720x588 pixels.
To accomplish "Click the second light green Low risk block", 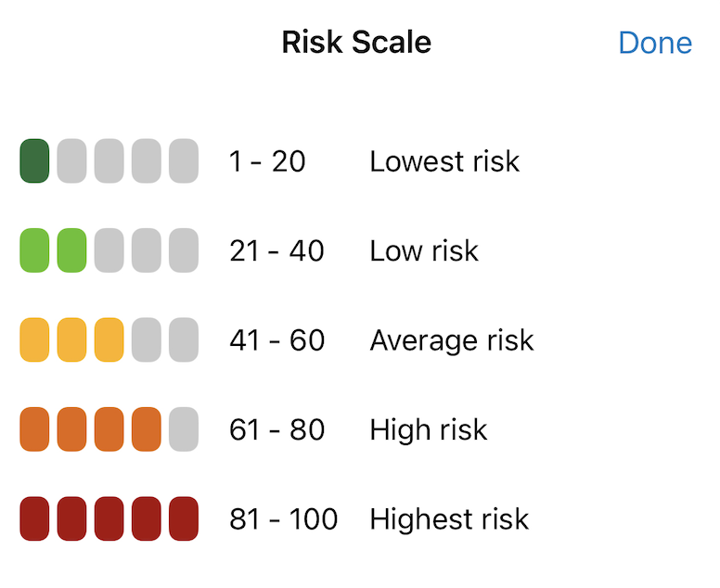I will pos(71,250).
